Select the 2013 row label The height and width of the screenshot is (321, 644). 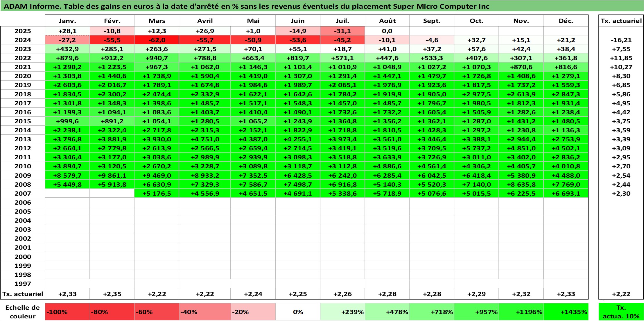[23, 139]
